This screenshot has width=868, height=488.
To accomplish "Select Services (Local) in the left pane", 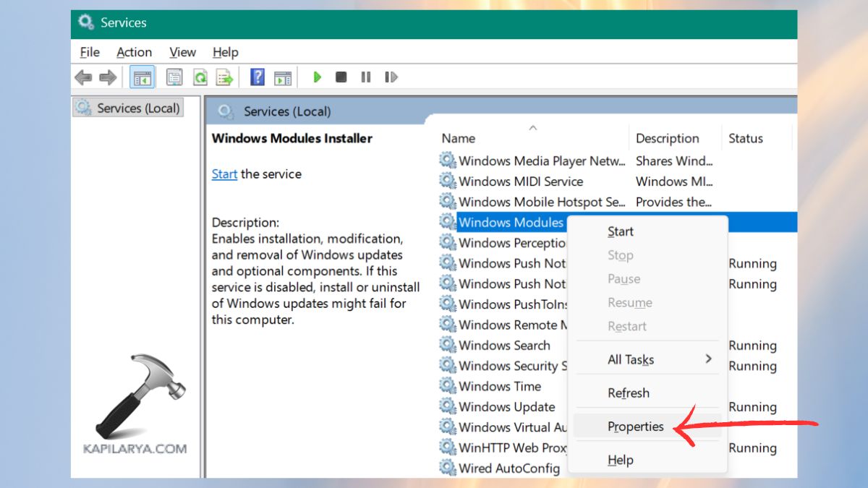I will (136, 108).
